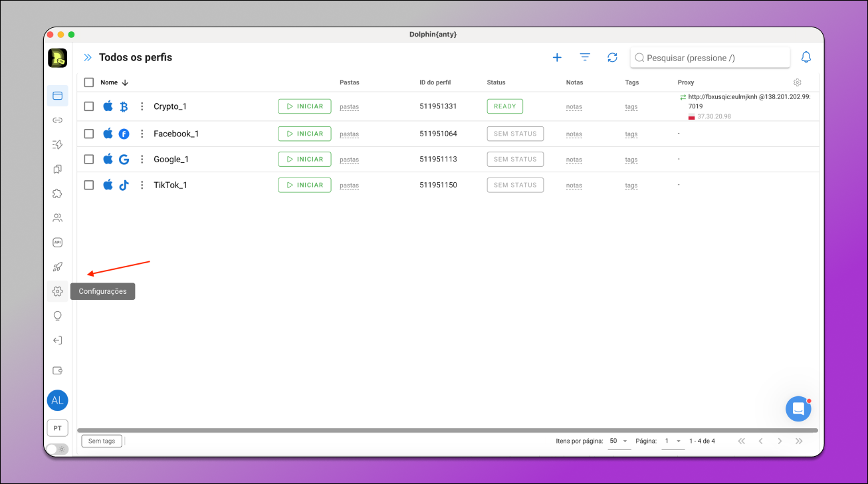Go to the next page arrow
This screenshot has width=868, height=484.
point(780,441)
